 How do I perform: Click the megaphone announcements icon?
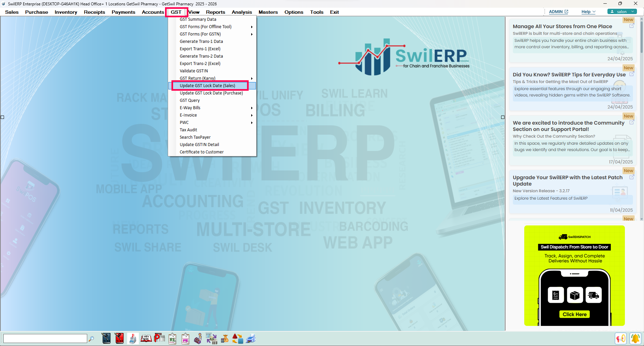621,338
